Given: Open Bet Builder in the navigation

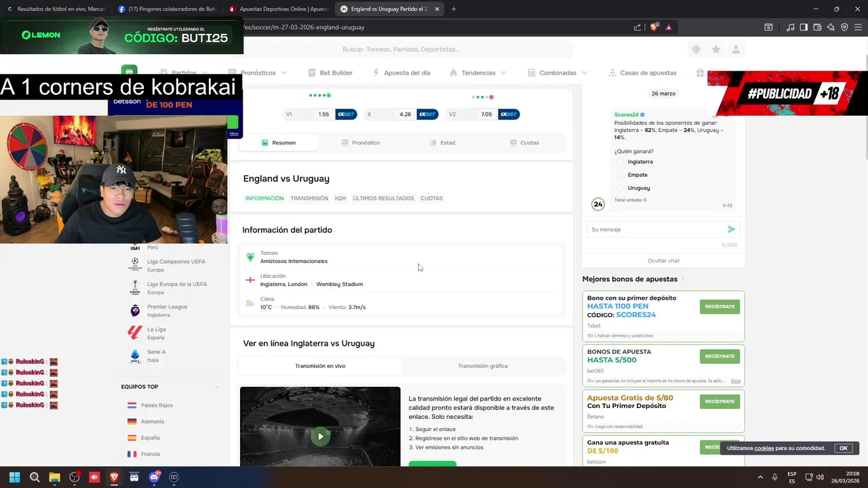Looking at the screenshot, I should pos(330,73).
